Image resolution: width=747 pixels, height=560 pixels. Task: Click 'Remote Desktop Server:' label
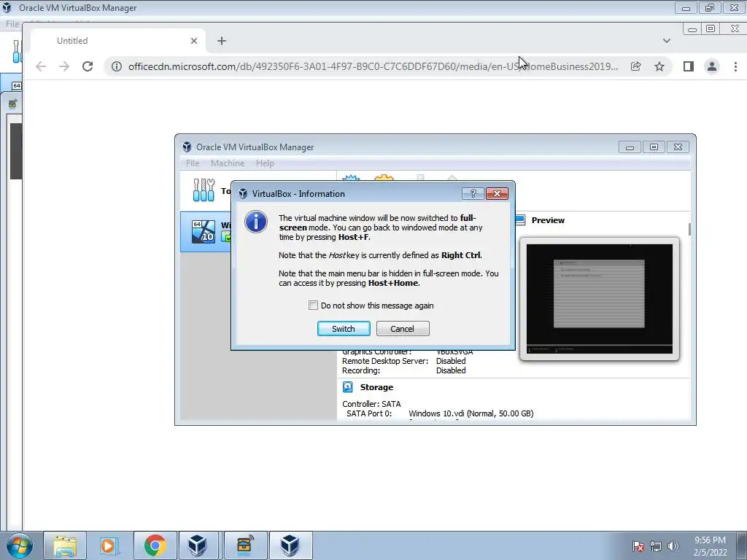point(385,361)
